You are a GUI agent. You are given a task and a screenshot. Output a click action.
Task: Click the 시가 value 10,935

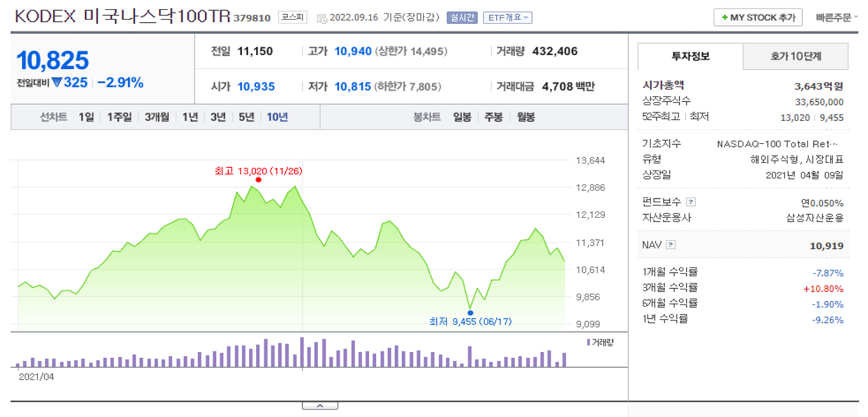pos(256,86)
